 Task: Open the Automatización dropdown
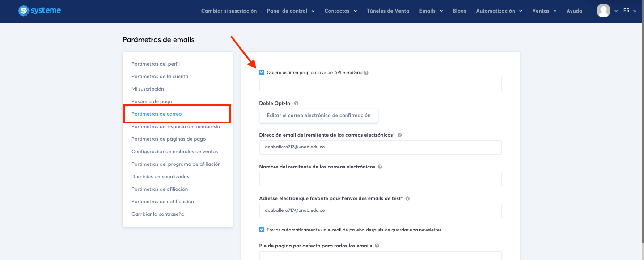[499, 11]
